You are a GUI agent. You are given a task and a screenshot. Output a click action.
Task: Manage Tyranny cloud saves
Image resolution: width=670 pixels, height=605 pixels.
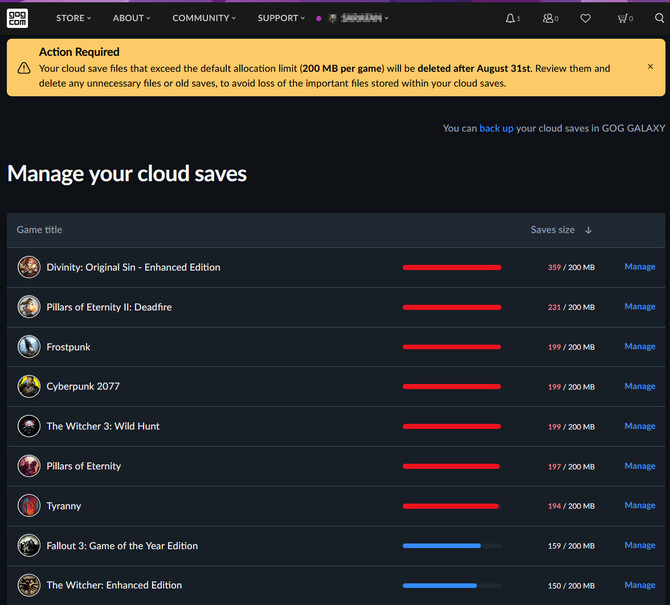640,505
